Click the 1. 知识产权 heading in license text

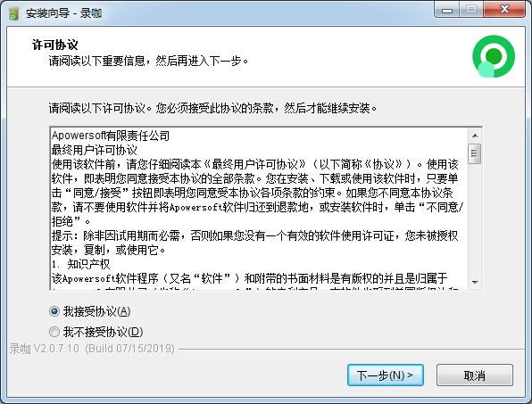click(x=80, y=264)
